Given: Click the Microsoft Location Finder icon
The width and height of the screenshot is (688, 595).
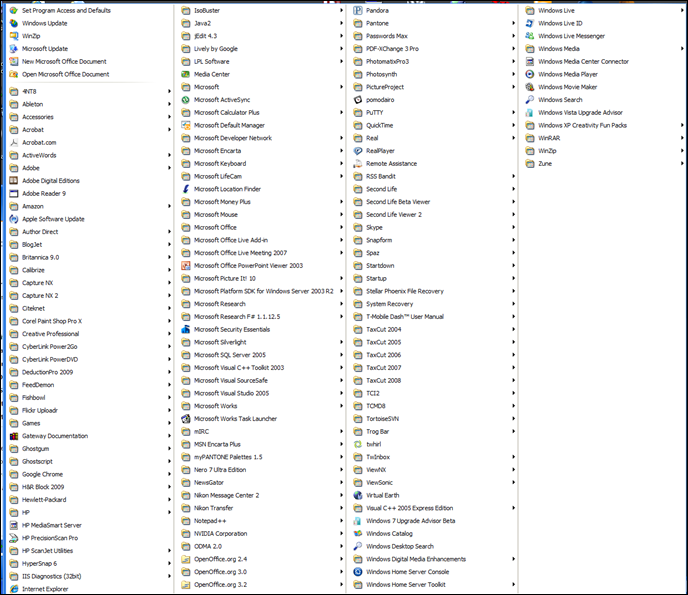Looking at the screenshot, I should point(185,189).
